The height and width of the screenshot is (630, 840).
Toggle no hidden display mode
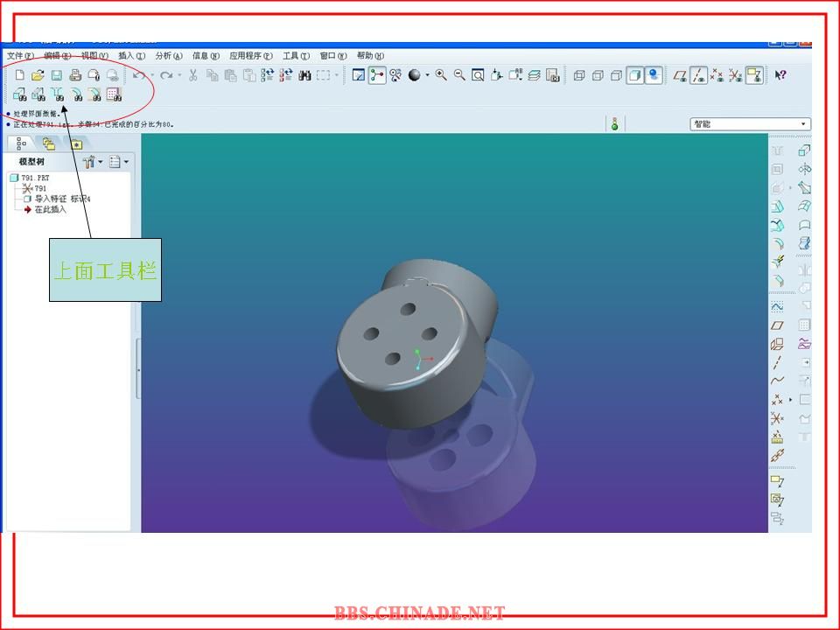pos(617,75)
